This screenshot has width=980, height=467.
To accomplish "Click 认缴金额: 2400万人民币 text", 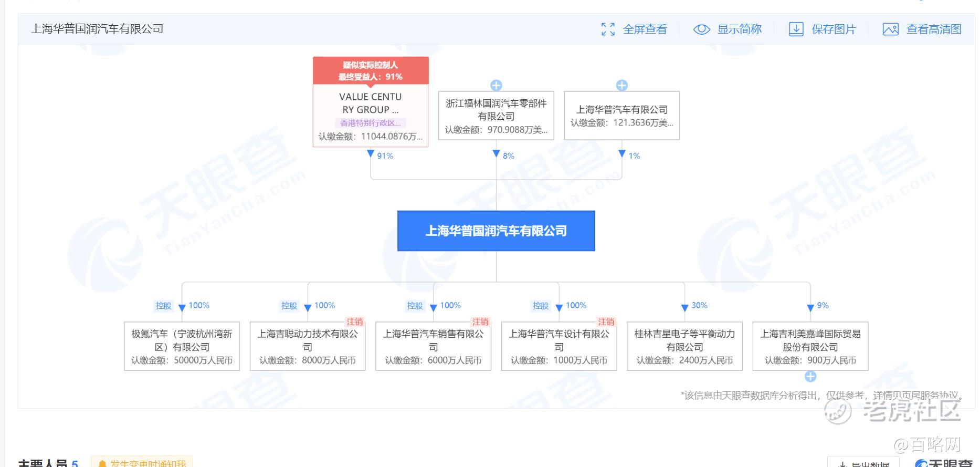I will click(685, 360).
